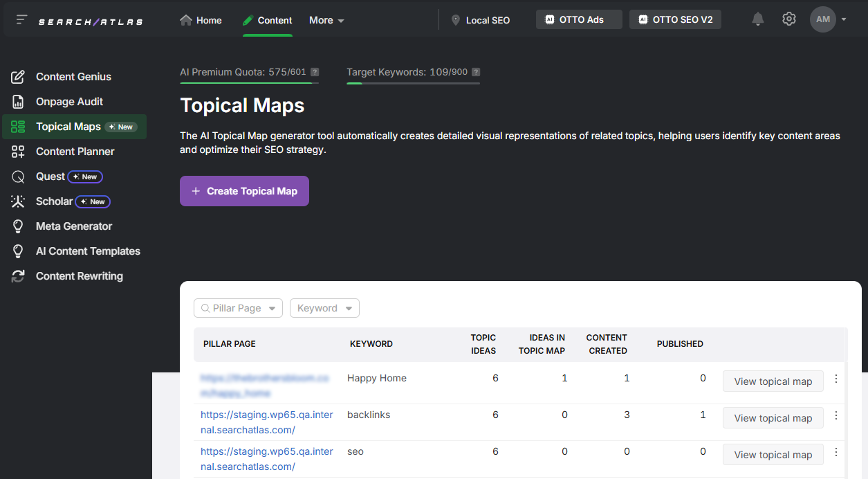868x479 pixels.
Task: Select Scholar in the sidebar
Action: pos(55,201)
